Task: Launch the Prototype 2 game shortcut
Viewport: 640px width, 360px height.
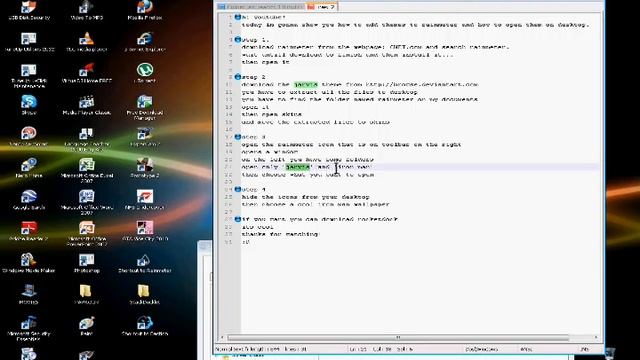Action: 144,168
